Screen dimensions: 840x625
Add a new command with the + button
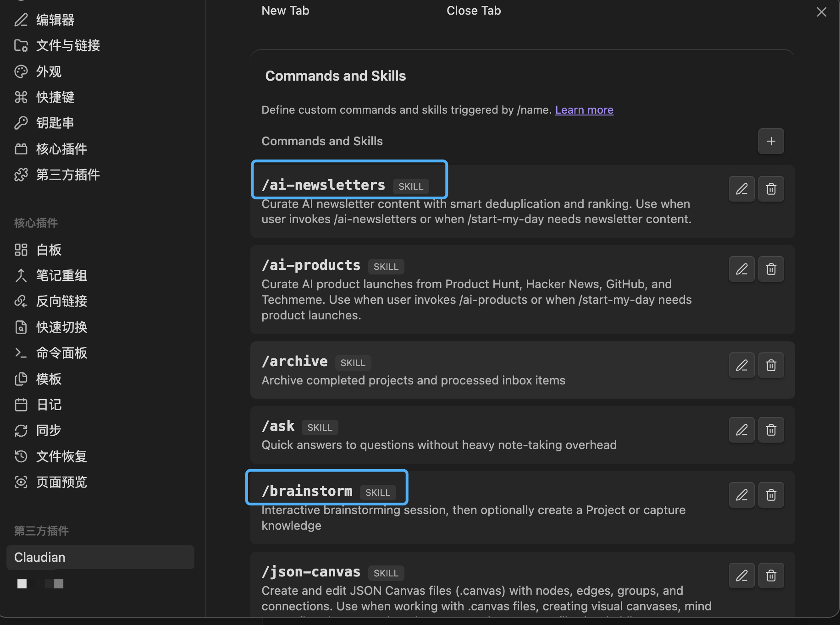click(x=771, y=141)
